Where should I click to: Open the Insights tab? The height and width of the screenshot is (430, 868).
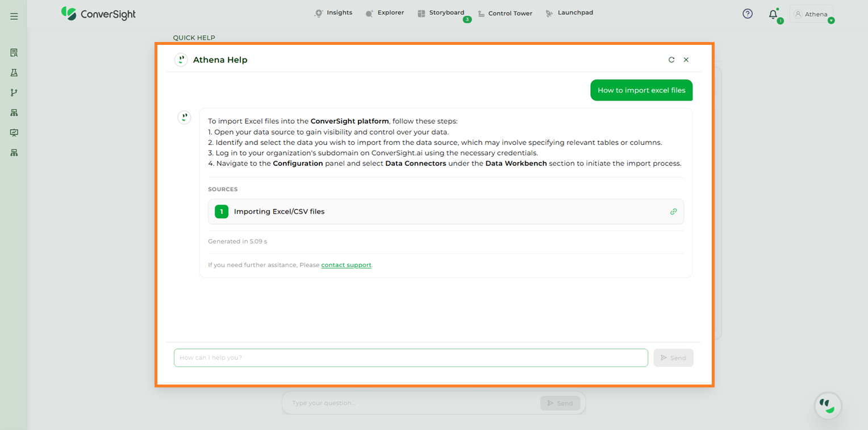333,12
